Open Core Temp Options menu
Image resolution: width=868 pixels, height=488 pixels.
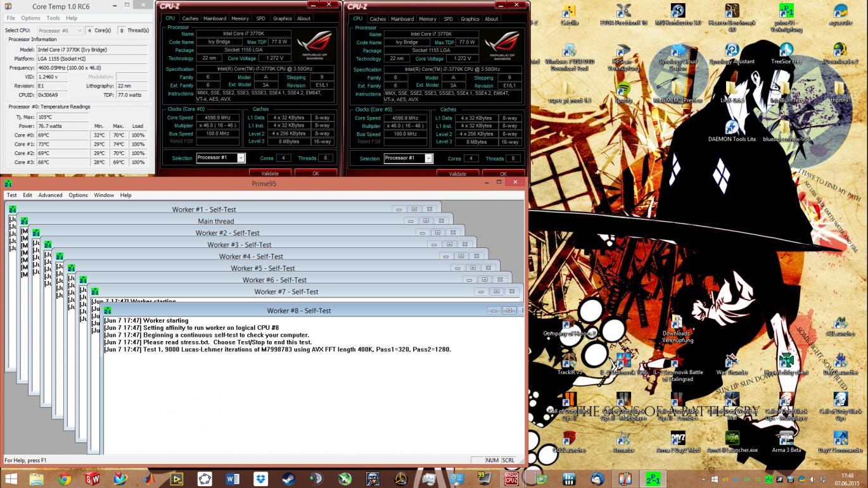30,18
